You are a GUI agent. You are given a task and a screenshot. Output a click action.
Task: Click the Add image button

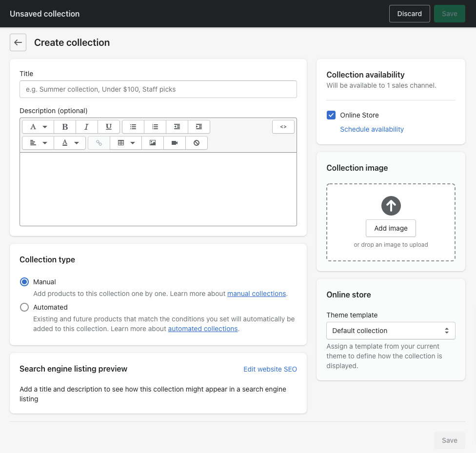tap(391, 228)
